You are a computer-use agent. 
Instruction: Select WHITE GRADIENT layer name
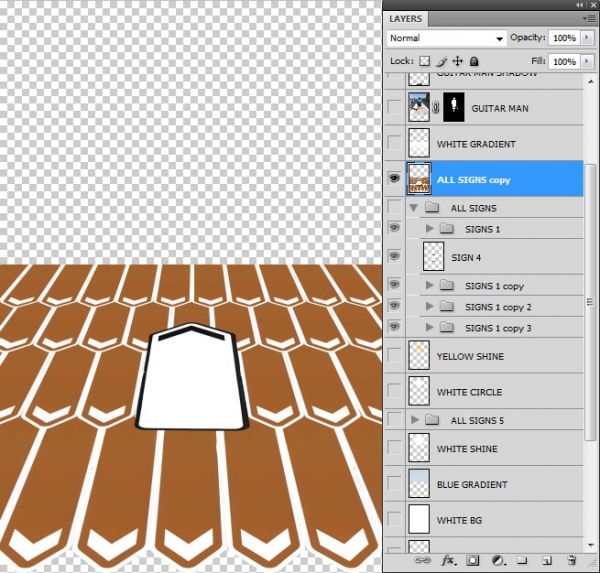point(476,144)
